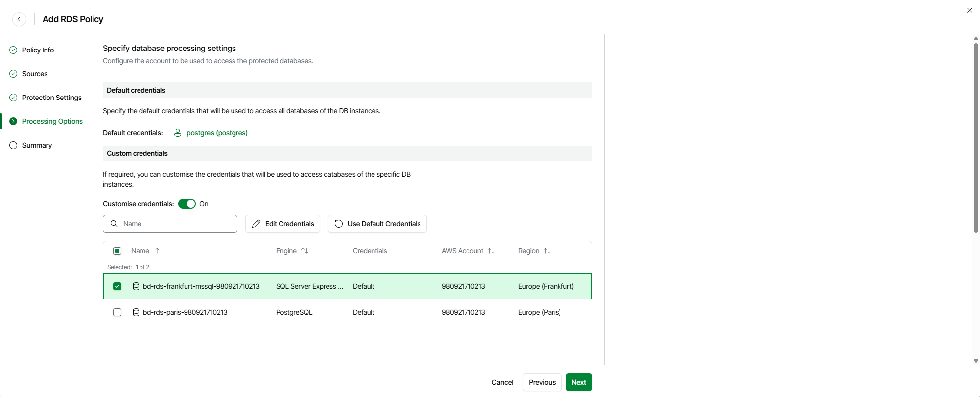Click the database icon for bd-rds-frankfurt-mssql row
Image resolution: width=980 pixels, height=397 pixels.
click(x=136, y=286)
